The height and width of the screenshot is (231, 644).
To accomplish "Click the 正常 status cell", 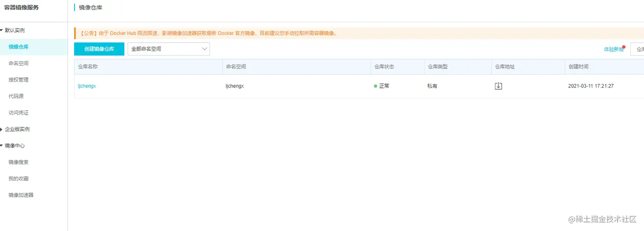I will 382,86.
